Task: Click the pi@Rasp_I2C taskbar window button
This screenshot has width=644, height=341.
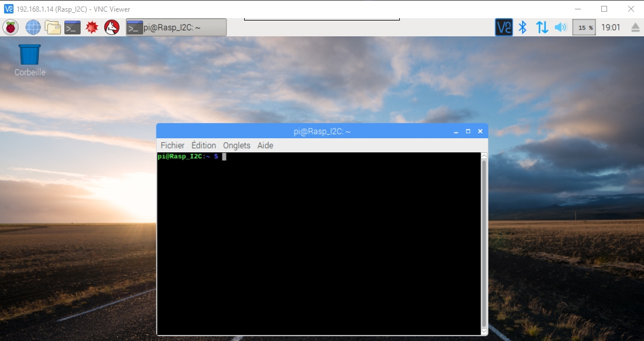Action: [176, 27]
